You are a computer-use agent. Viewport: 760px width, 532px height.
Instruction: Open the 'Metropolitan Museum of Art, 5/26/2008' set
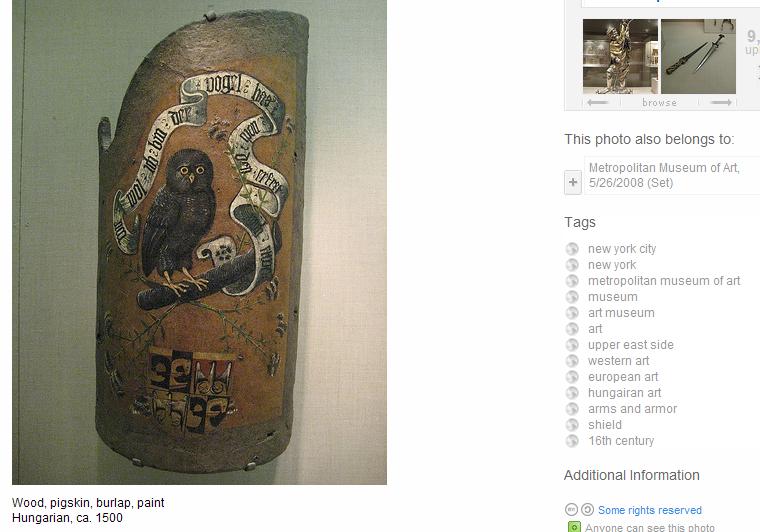[664, 175]
